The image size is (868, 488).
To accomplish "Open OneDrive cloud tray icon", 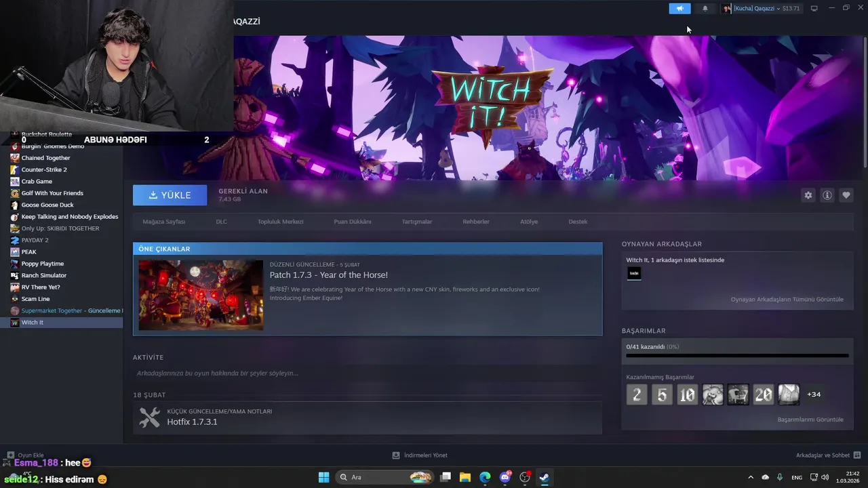I will (x=766, y=477).
